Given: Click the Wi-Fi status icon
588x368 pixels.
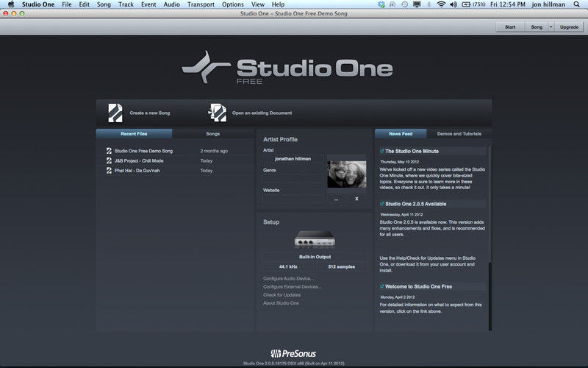Looking at the screenshot, I should tap(442, 4).
